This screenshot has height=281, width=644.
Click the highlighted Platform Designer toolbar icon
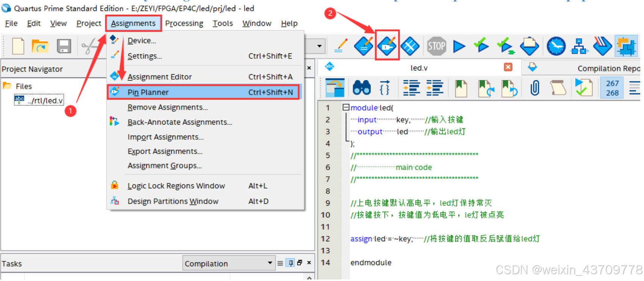coord(626,46)
